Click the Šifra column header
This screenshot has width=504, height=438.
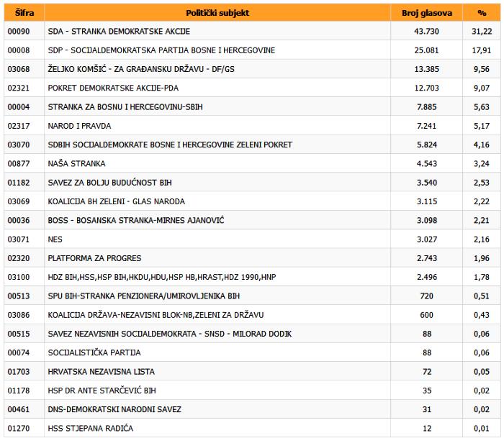24,13
